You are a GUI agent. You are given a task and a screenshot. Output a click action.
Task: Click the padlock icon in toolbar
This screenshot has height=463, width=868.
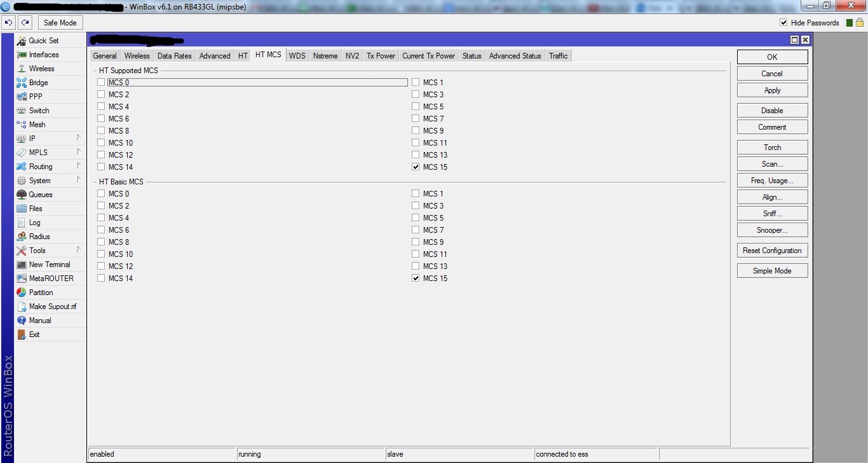859,22
